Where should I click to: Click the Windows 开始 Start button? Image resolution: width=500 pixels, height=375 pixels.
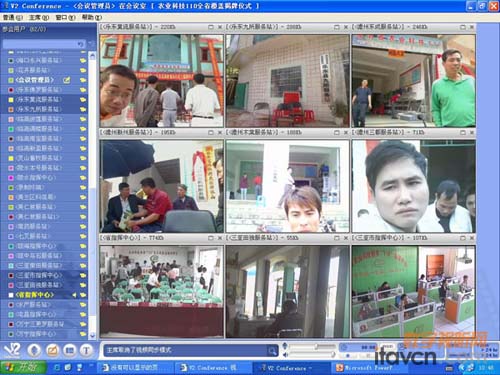tap(23, 367)
